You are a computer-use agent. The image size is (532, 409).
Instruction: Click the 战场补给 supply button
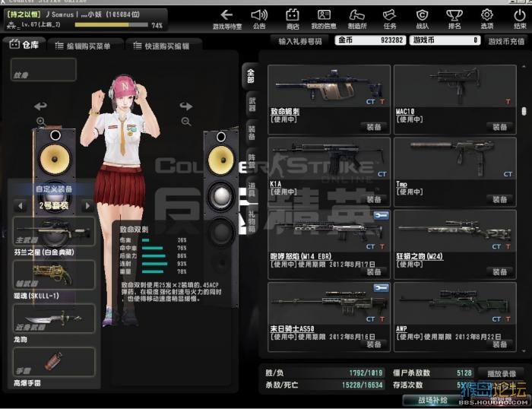click(x=432, y=400)
